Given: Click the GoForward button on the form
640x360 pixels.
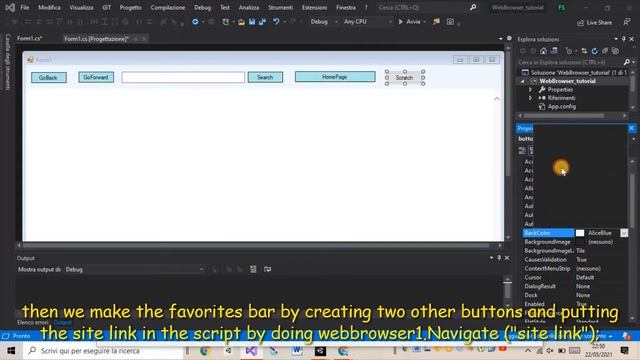Looking at the screenshot, I should [96, 77].
